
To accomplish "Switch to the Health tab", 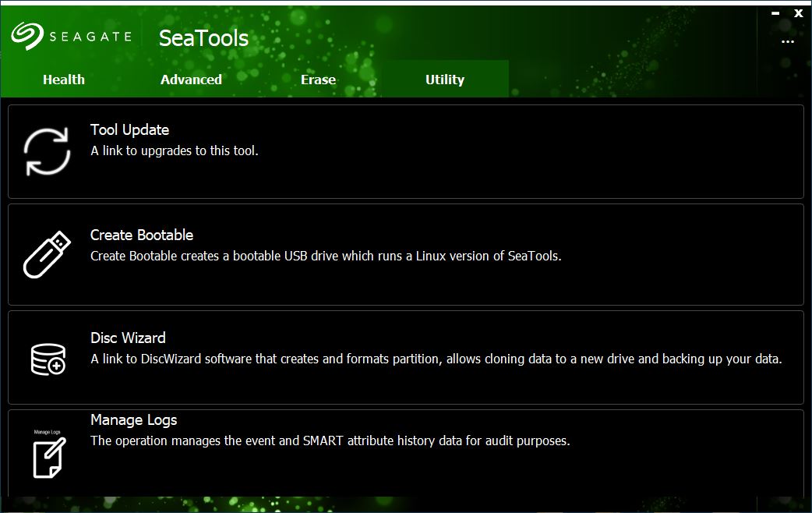I will coord(64,80).
